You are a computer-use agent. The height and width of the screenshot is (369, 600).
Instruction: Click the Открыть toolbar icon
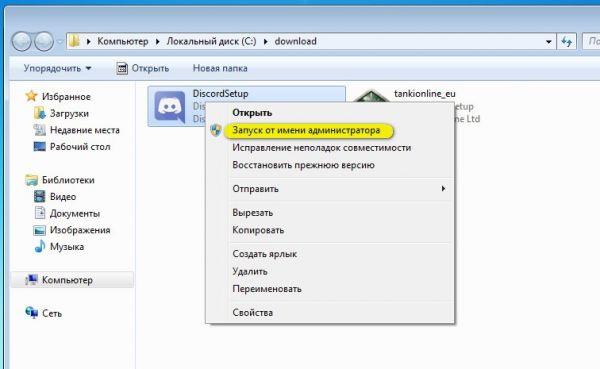click(x=122, y=69)
